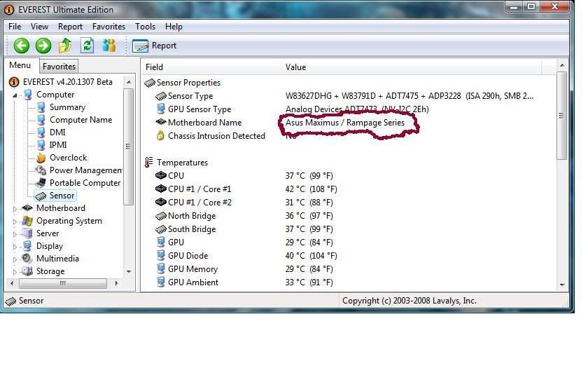Open the Favorites menu in the menu bar
This screenshot has width=588, height=368.
(108, 27)
